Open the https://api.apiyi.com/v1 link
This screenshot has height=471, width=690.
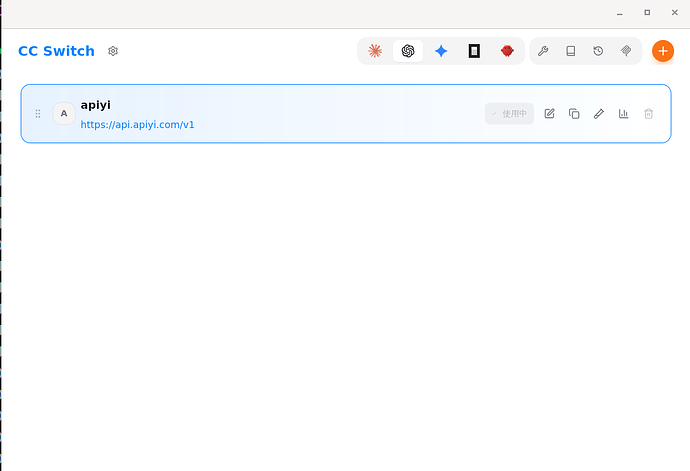(x=137, y=125)
